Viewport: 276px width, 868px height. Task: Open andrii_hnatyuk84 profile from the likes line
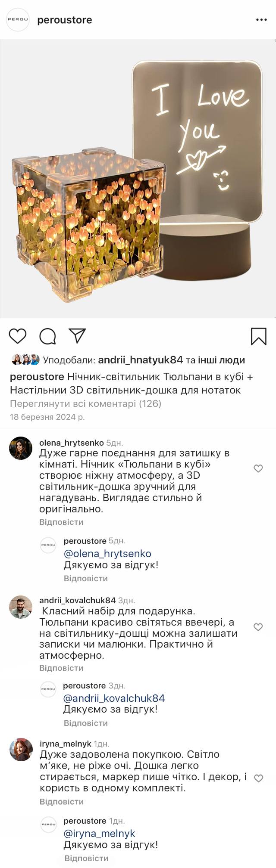coord(141,360)
